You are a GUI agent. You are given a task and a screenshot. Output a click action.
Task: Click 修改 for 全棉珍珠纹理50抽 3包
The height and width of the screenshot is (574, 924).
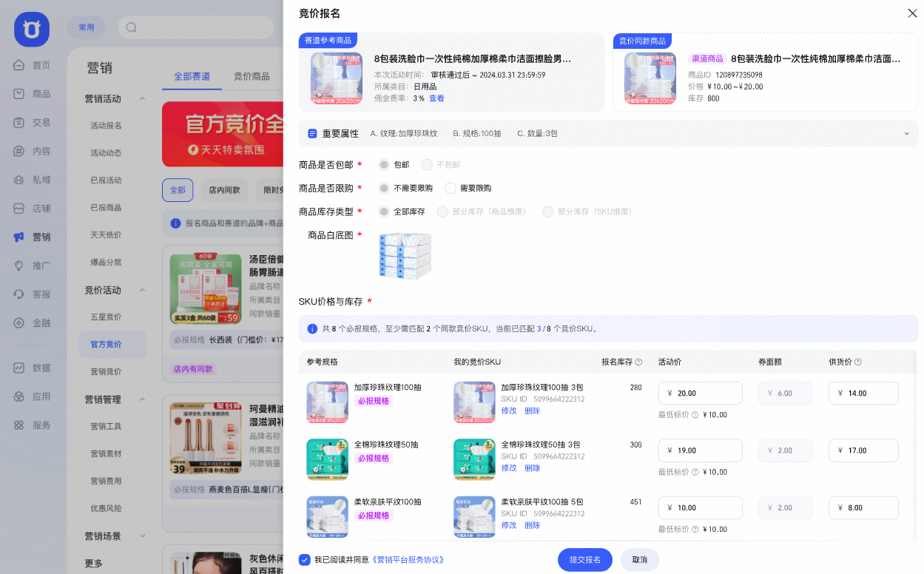509,468
